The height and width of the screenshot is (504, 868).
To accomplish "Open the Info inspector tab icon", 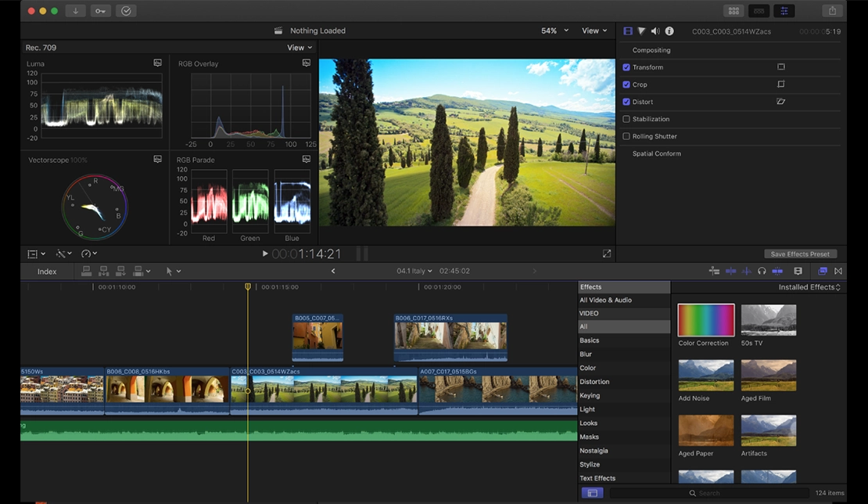I will (x=669, y=31).
